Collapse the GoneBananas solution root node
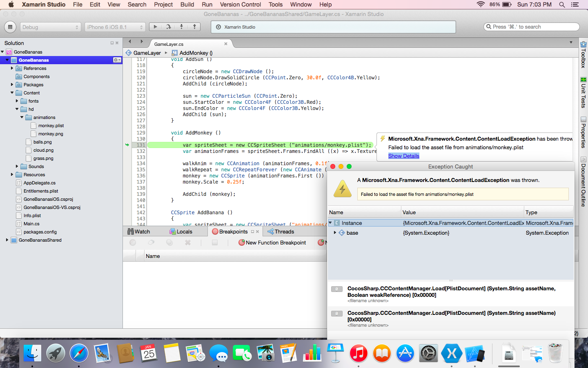 tap(2, 52)
